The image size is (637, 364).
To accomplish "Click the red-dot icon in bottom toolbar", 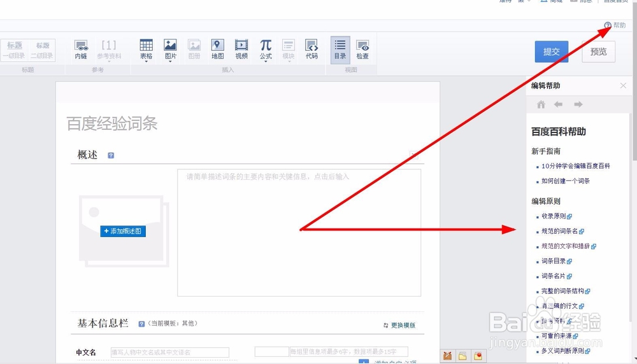I will [478, 356].
